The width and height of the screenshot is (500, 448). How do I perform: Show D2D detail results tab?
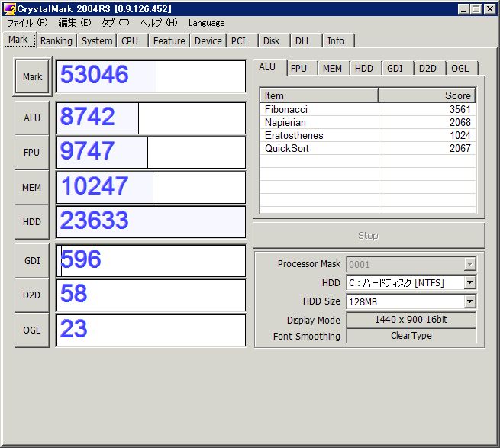coord(430,68)
